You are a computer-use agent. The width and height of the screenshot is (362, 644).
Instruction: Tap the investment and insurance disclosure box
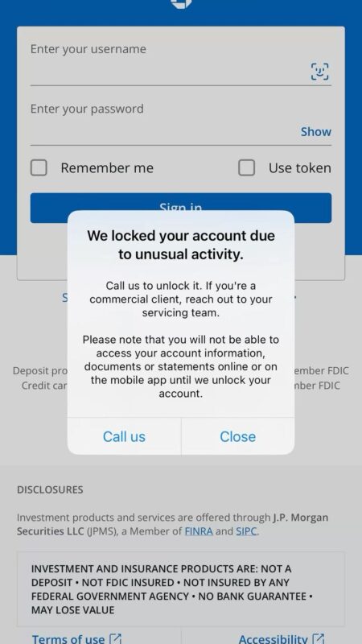pyautogui.click(x=181, y=589)
